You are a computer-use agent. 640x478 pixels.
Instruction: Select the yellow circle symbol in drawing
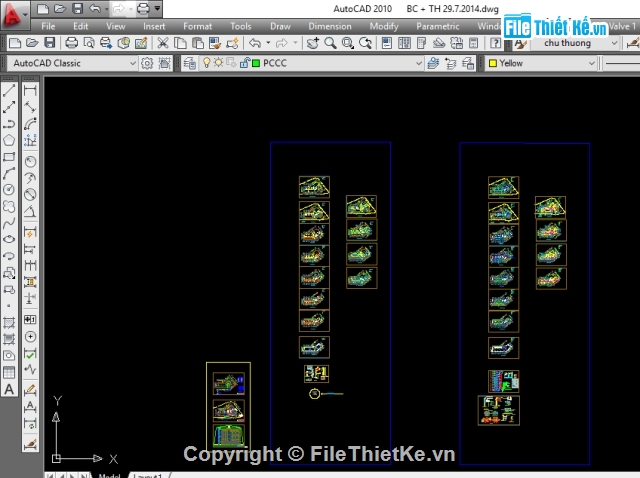(x=314, y=394)
